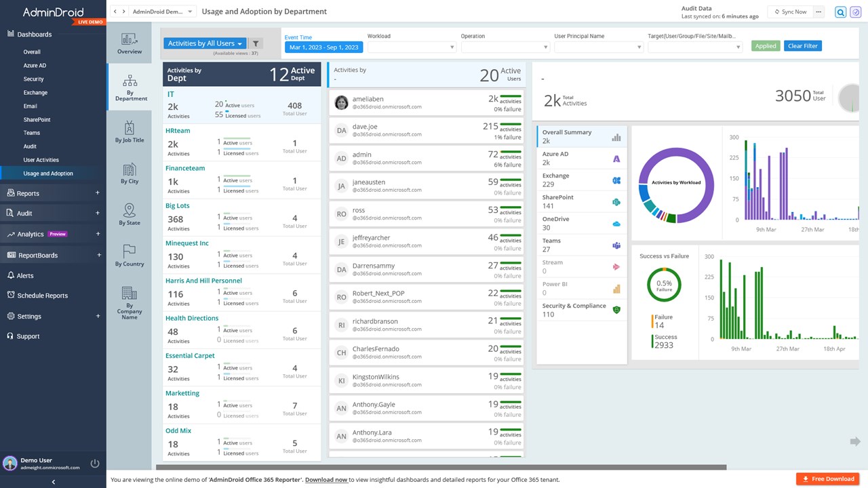Select user dave.joe in the list
This screenshot has height=488, width=868.
point(427,130)
